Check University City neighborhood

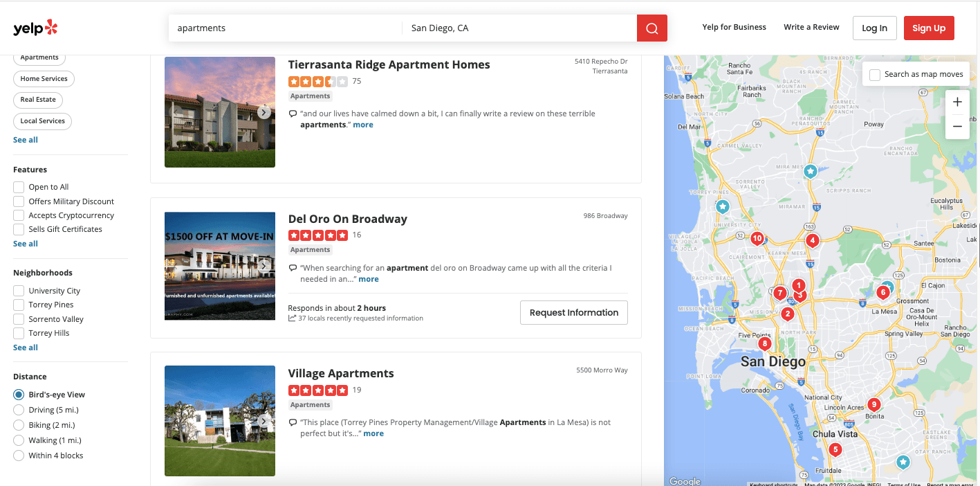point(19,291)
